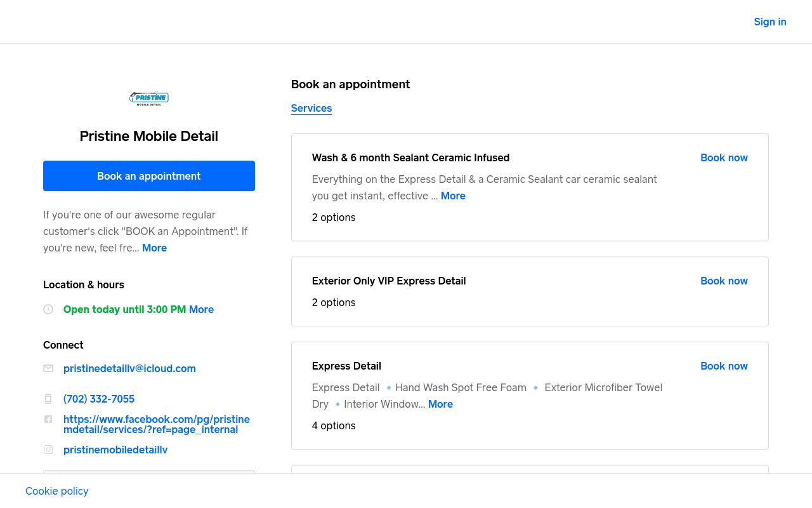This screenshot has height=508, width=812.
Task: Select the Exterior Only VIP Express Detail title
Action: (389, 281)
